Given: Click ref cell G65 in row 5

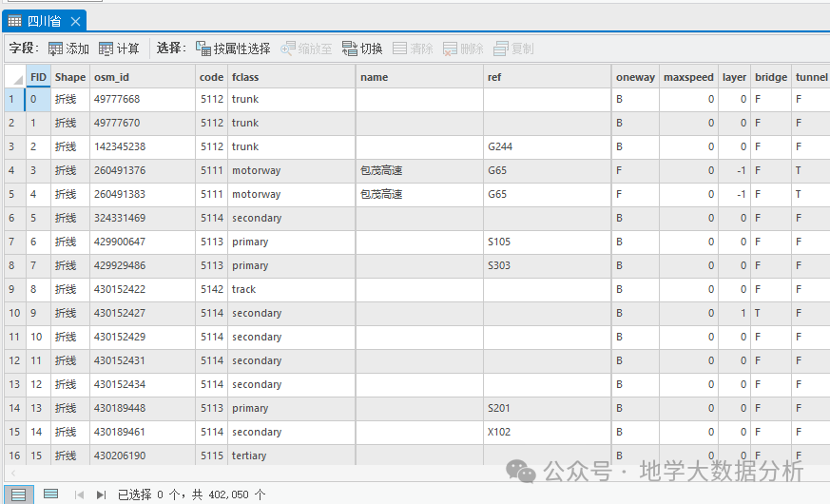Looking at the screenshot, I should pos(548,194).
